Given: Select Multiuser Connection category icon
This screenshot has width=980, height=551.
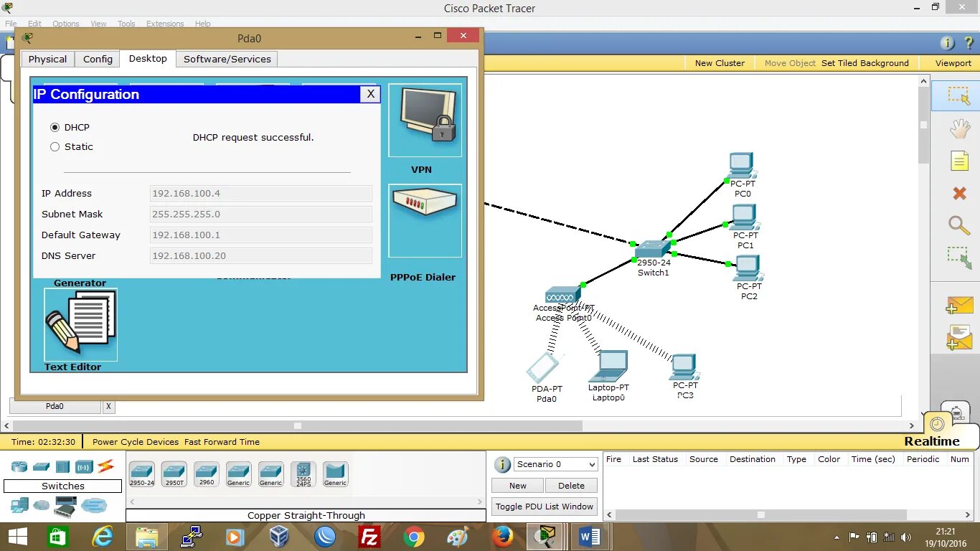Looking at the screenshot, I should pos(94,506).
